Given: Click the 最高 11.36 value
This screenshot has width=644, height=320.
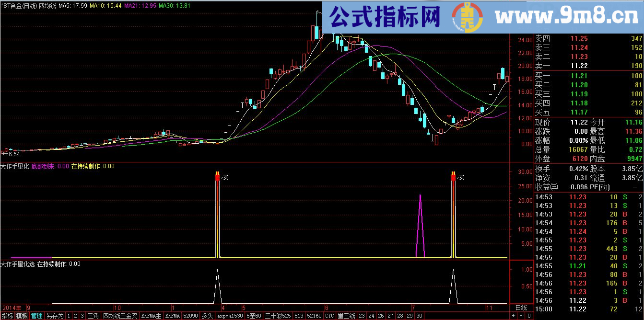Looking at the screenshot, I should click(633, 131).
